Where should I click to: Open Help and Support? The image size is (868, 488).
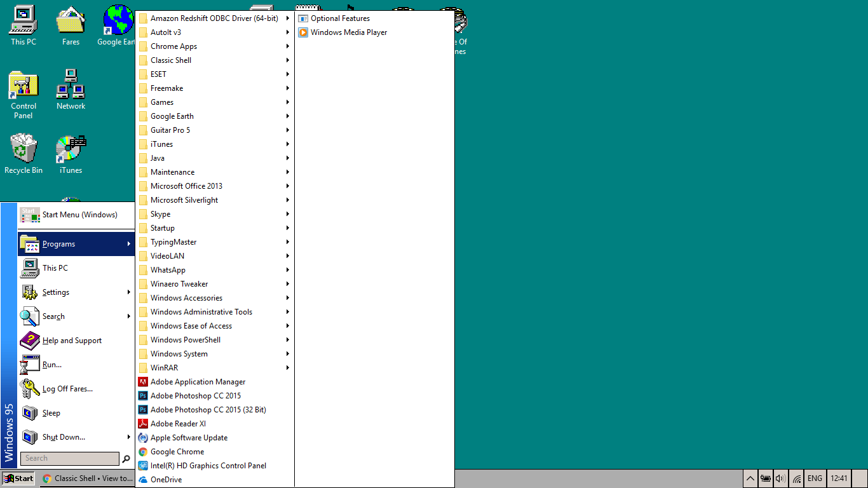click(76, 341)
